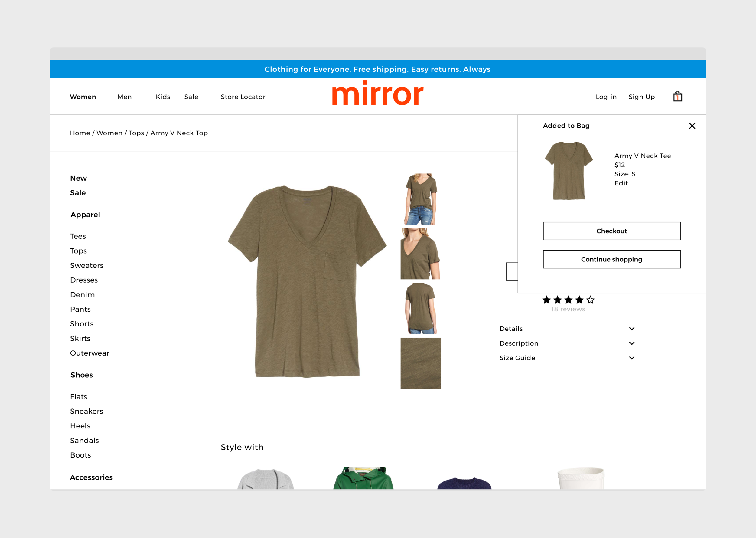Go to Store Locator

243,97
